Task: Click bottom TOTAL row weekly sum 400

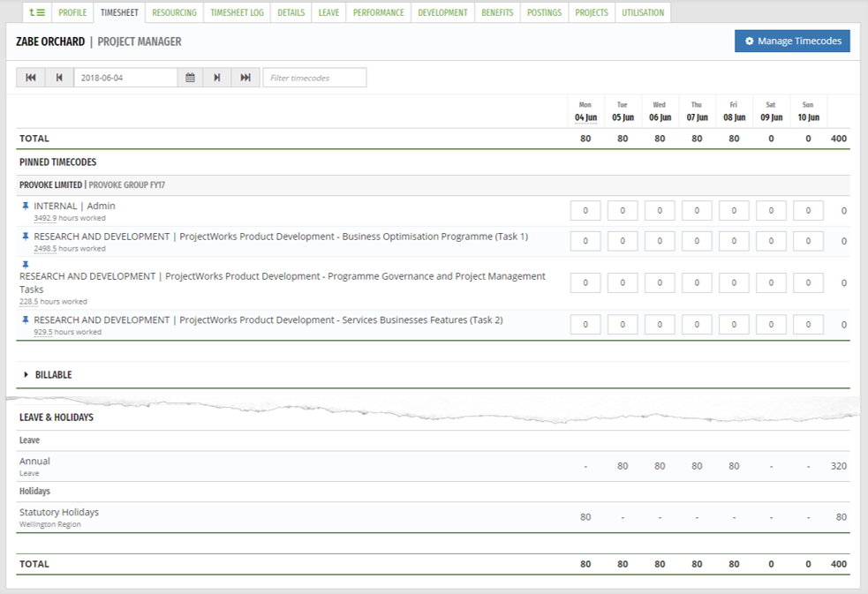Action: (x=839, y=564)
